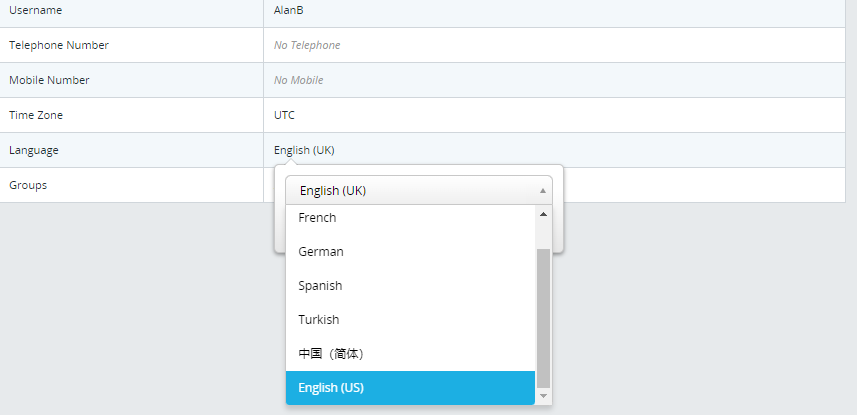Select highlighted English (US) option
This screenshot has width=857, height=415.
410,388
